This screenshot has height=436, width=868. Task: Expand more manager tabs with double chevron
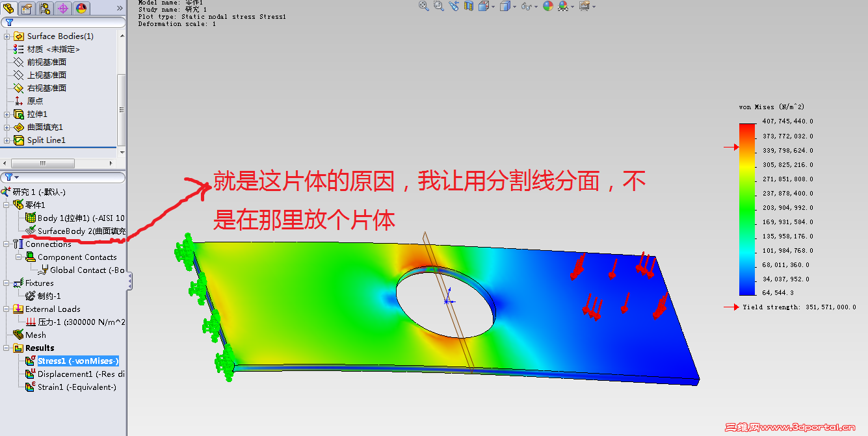pyautogui.click(x=119, y=8)
